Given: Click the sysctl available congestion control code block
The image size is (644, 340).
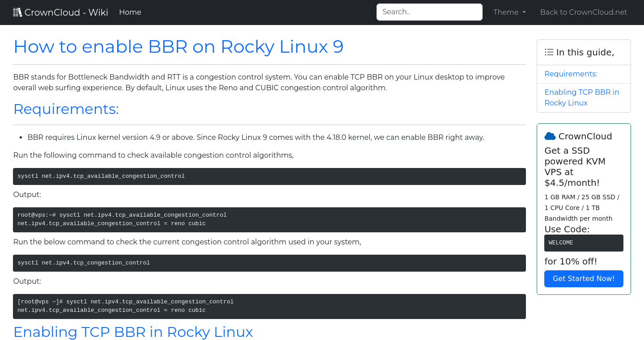Looking at the screenshot, I should (269, 176).
